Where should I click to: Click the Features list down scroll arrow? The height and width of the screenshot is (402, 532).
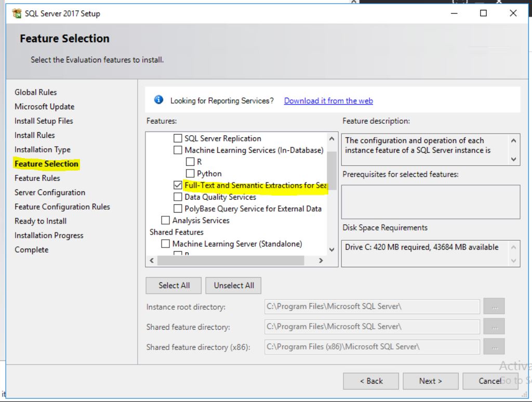tap(331, 249)
